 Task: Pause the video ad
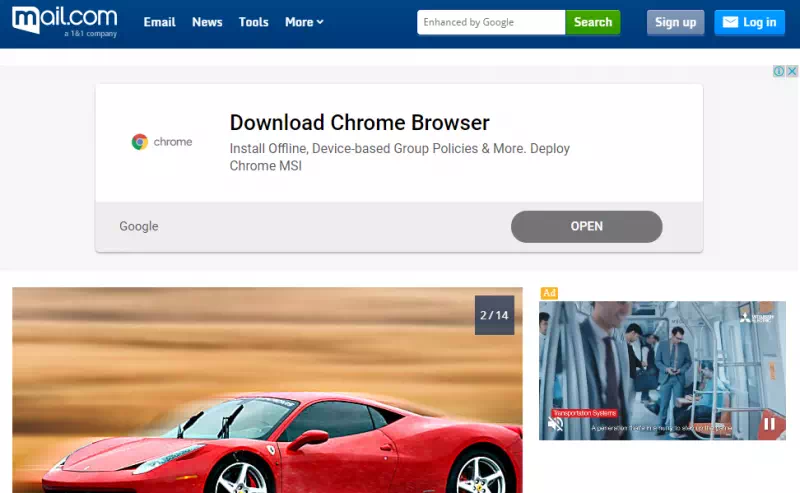pos(769,424)
